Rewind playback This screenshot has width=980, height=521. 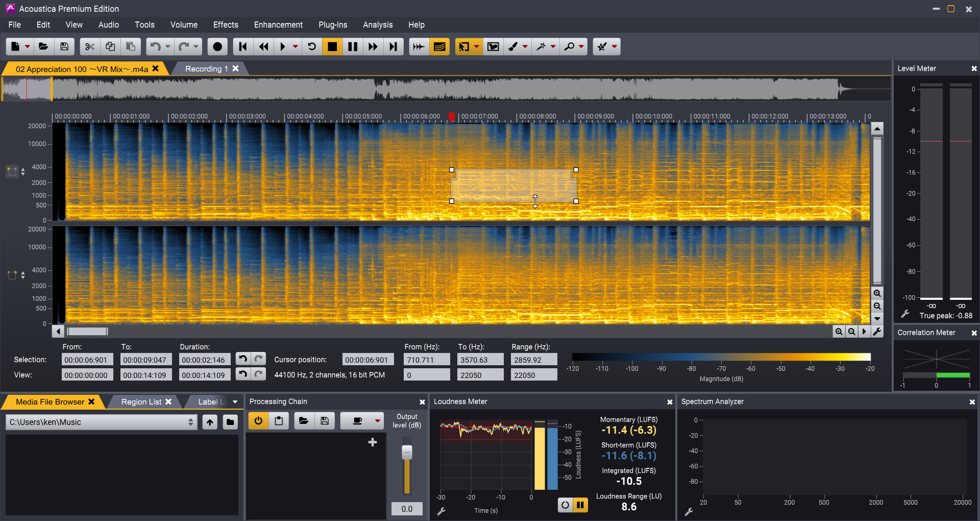pos(263,46)
